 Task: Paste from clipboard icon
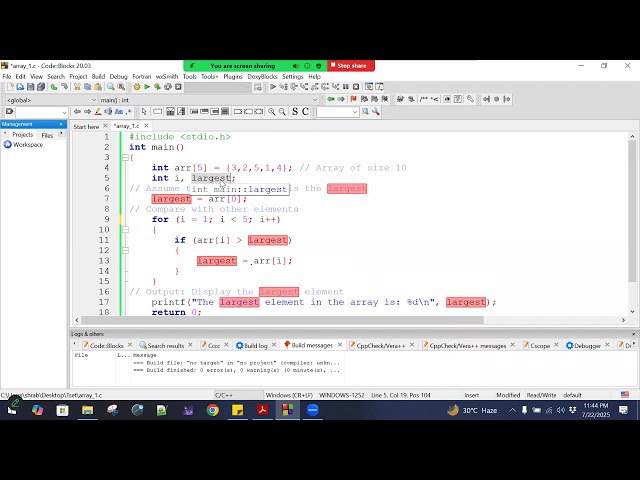[98, 87]
